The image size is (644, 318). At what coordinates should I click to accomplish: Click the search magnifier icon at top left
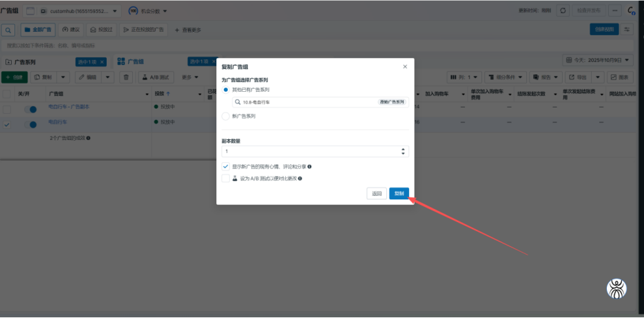click(x=8, y=30)
